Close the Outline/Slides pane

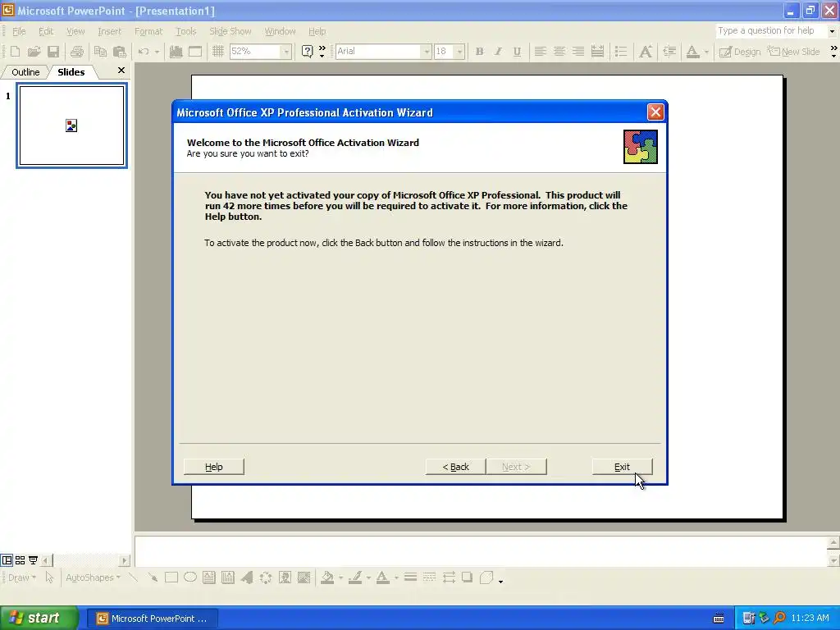click(121, 71)
